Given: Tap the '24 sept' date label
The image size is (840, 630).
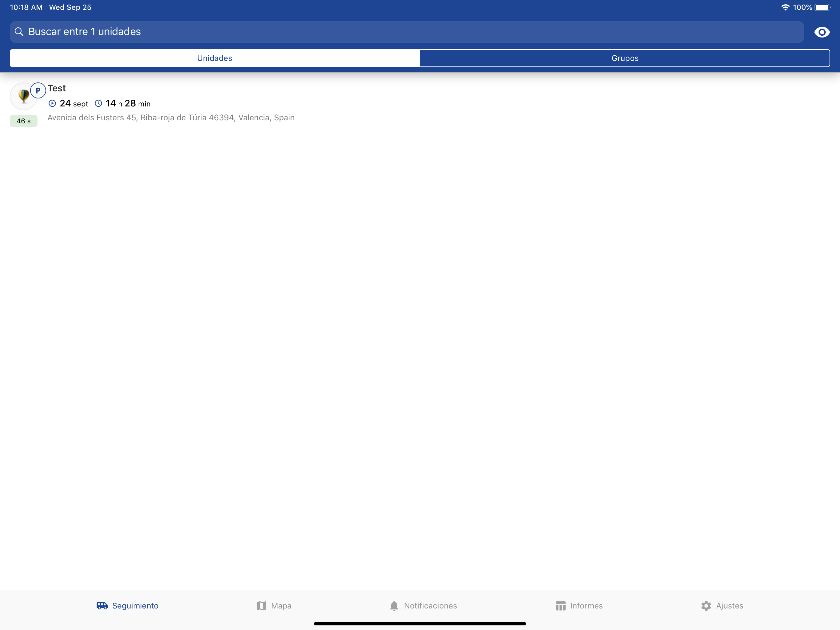Looking at the screenshot, I should (74, 103).
